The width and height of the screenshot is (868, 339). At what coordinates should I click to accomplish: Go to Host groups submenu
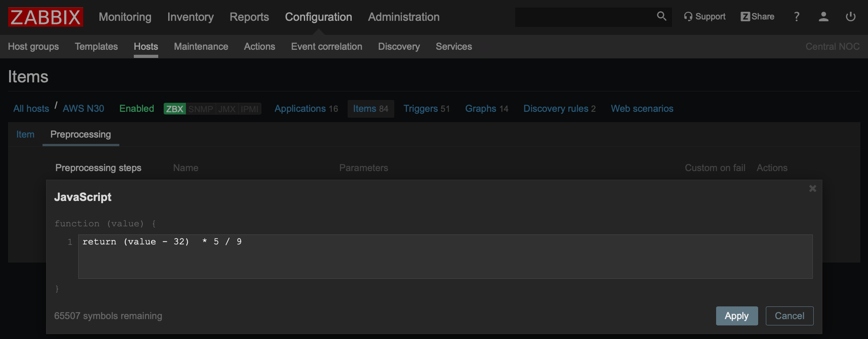coord(33,47)
